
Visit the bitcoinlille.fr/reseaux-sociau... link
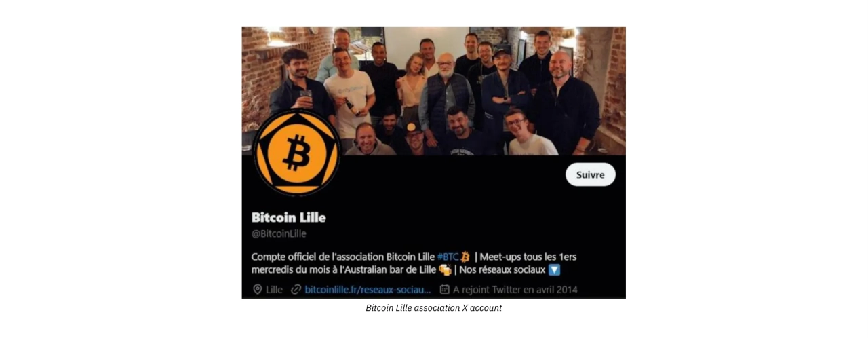pyautogui.click(x=368, y=289)
